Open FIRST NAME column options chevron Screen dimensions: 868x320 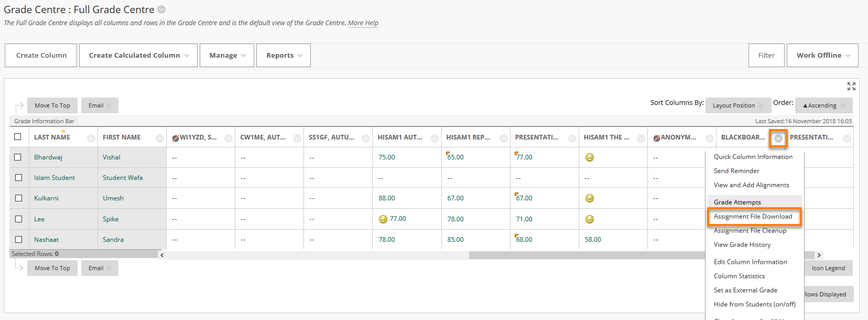point(160,138)
